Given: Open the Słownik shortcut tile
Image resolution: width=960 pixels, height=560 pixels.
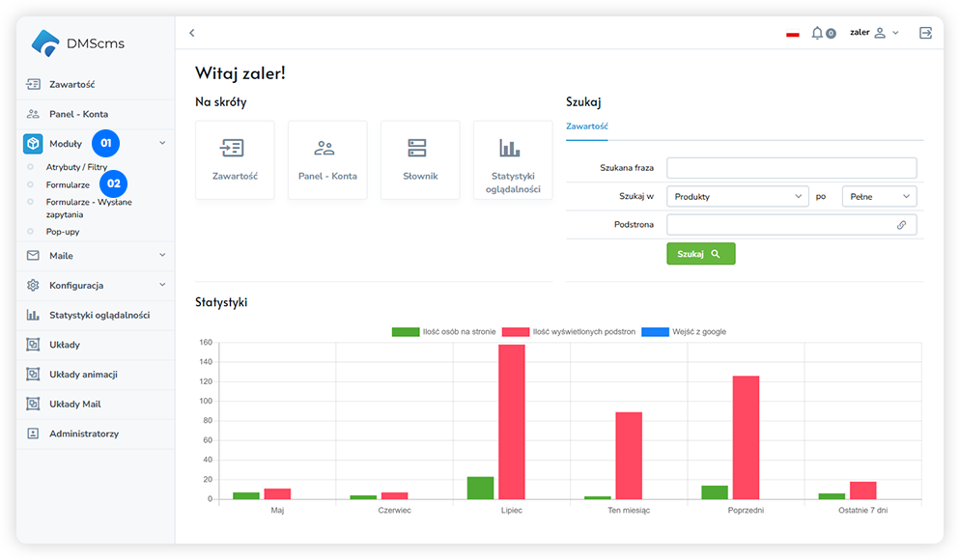Looking at the screenshot, I should click(x=420, y=160).
